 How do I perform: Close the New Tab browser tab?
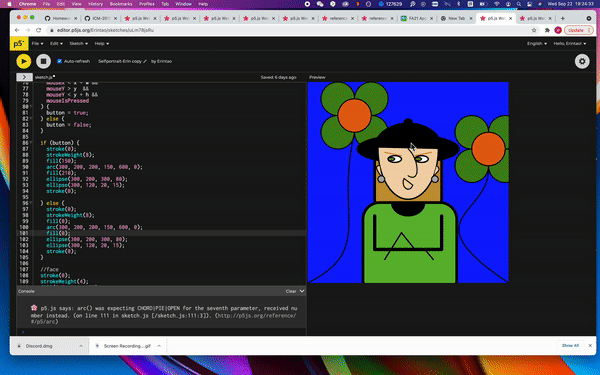(x=471, y=18)
